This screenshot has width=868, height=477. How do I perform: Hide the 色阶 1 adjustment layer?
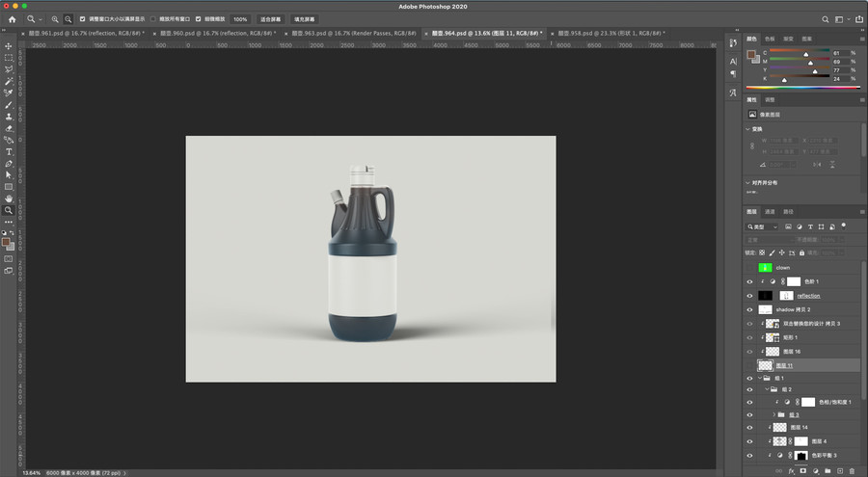[750, 281]
